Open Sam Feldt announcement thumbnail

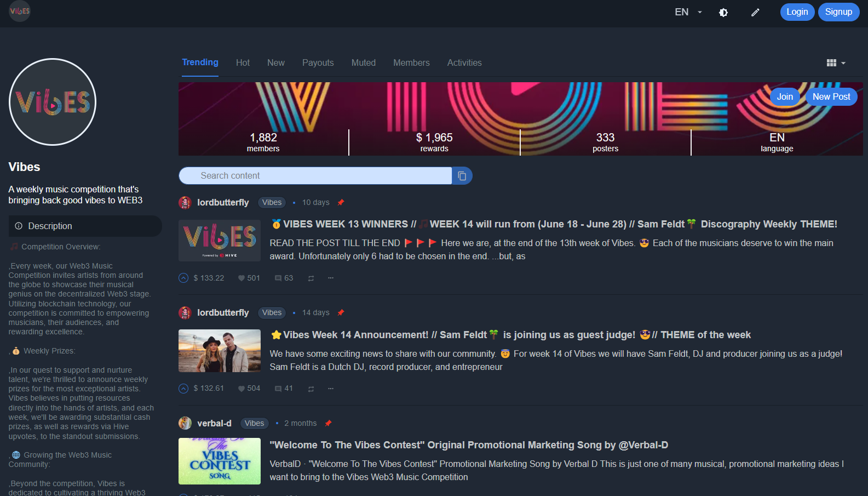[220, 351]
